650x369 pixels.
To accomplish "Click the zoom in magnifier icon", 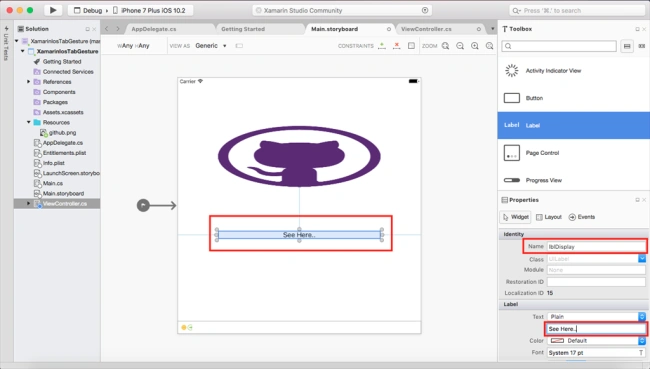I will coord(475,46).
